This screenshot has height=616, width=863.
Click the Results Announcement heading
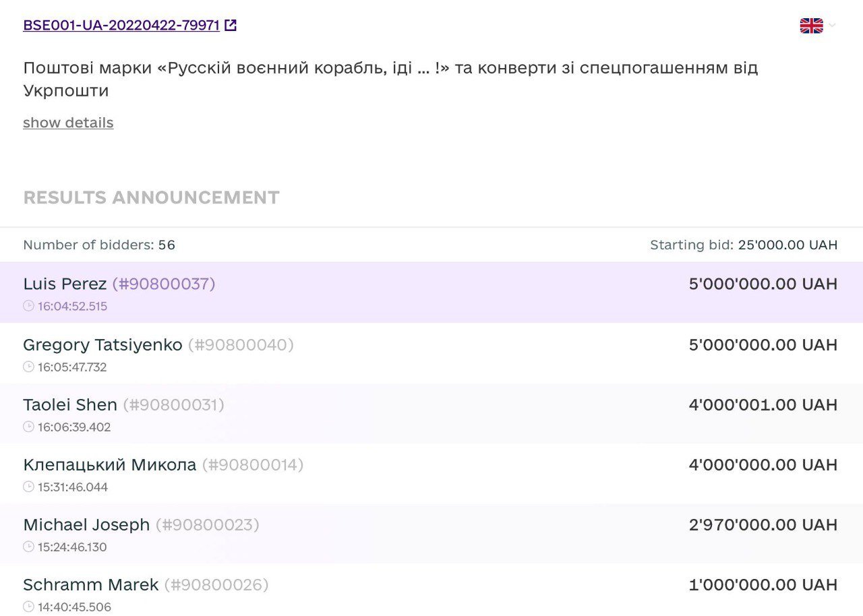point(151,197)
